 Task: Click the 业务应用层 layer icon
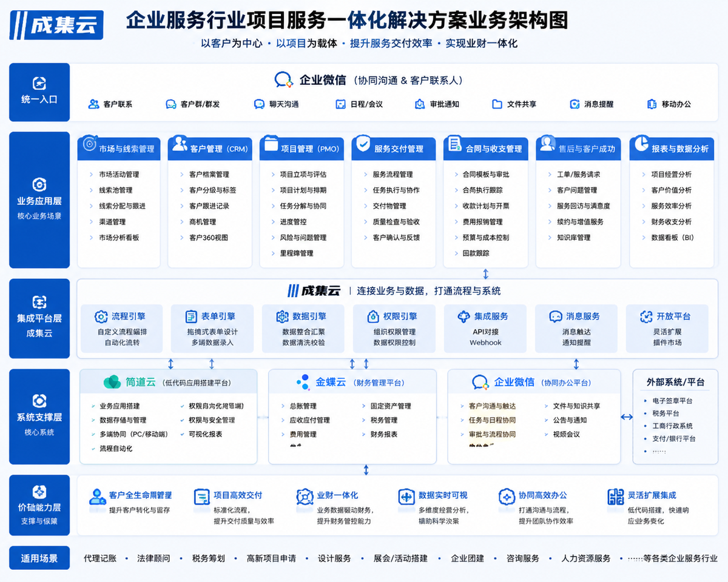click(39, 185)
